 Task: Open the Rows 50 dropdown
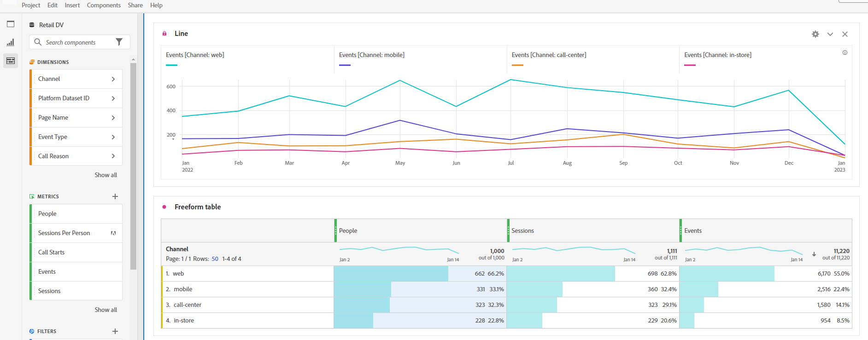pos(215,259)
